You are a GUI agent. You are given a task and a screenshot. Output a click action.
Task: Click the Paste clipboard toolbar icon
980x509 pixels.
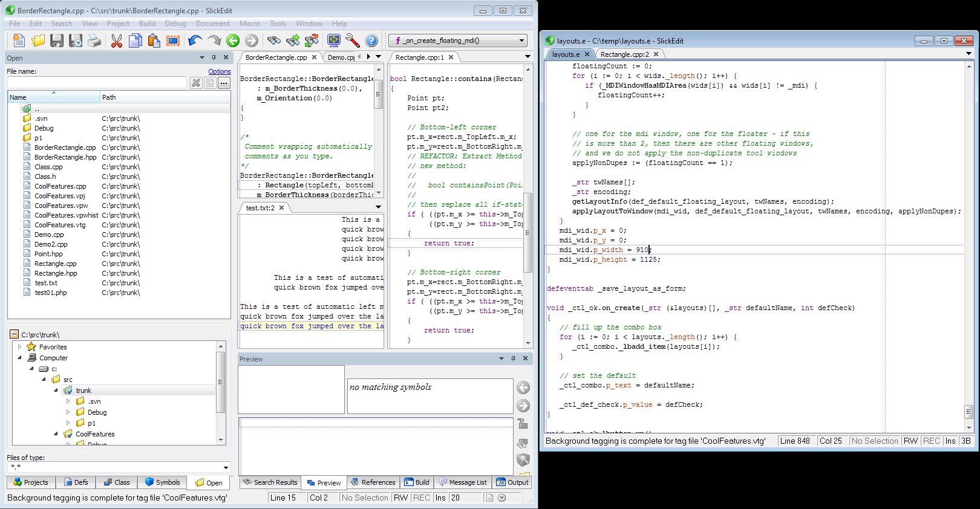[154, 41]
